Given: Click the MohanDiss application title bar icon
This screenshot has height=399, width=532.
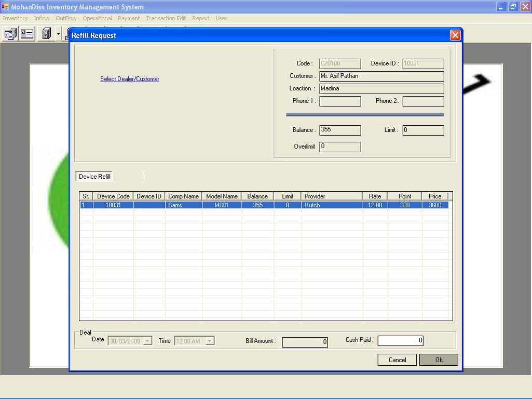Looking at the screenshot, I should point(5,7).
